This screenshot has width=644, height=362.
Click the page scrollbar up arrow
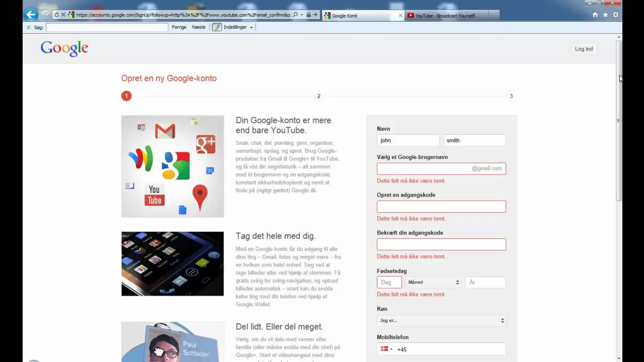[x=619, y=37]
